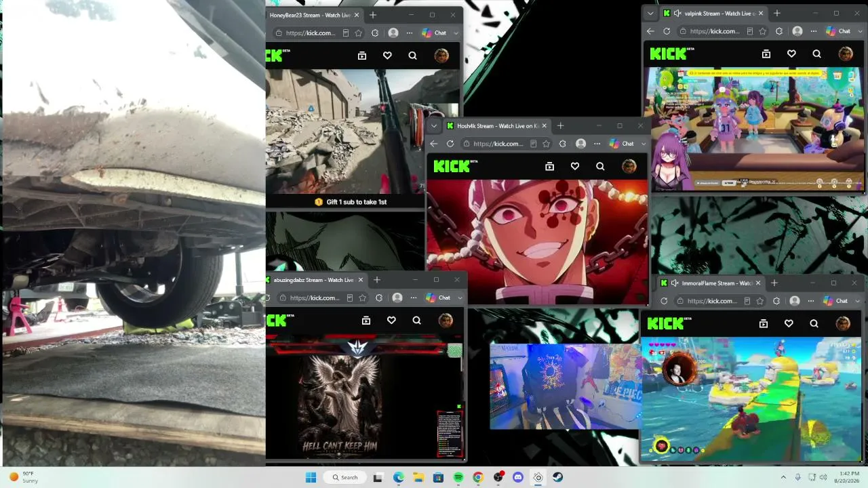Open File Explorer from the taskbar
The width and height of the screenshot is (868, 488).
coord(418,477)
